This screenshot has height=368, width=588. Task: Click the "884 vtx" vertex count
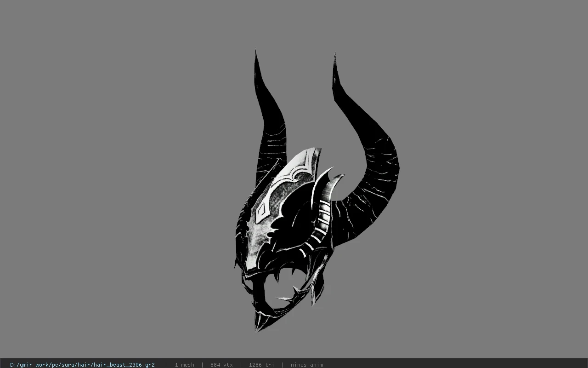pos(221,365)
